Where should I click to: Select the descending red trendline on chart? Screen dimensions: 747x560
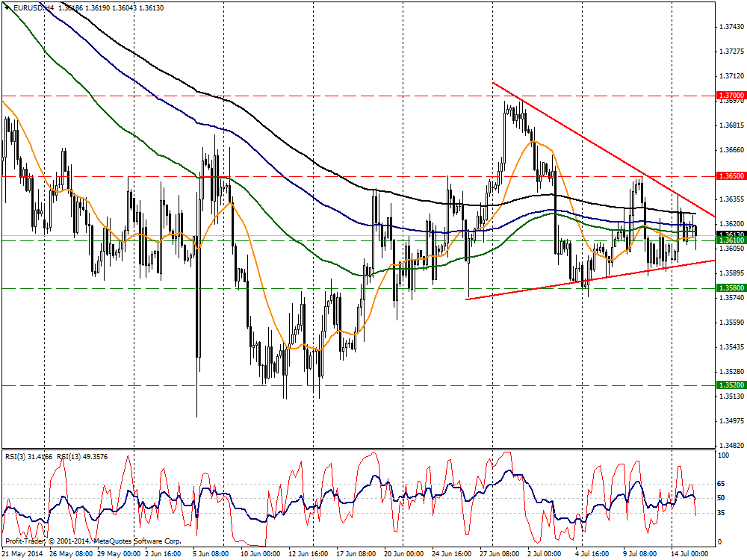tap(604, 149)
